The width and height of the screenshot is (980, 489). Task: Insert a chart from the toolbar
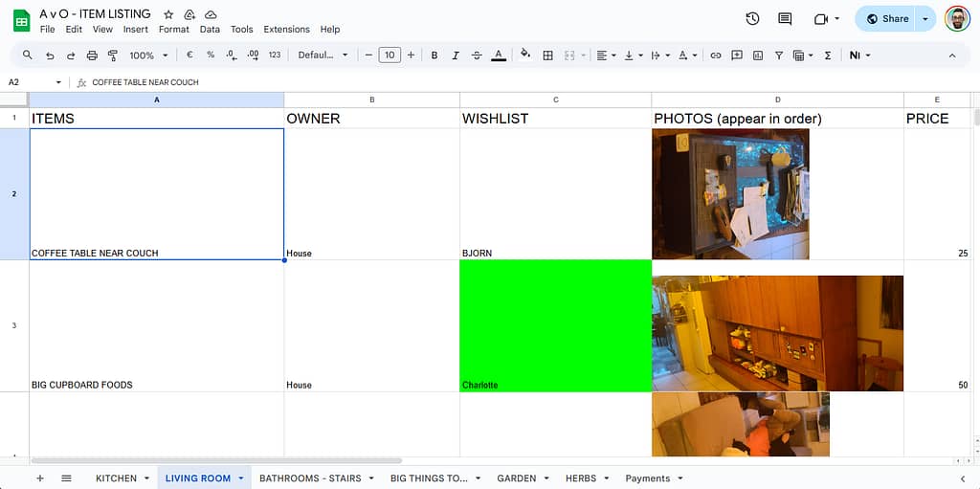pyautogui.click(x=758, y=56)
